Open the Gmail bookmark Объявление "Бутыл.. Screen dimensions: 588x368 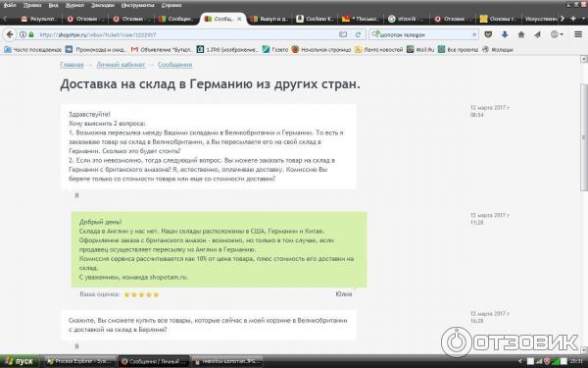click(163, 50)
